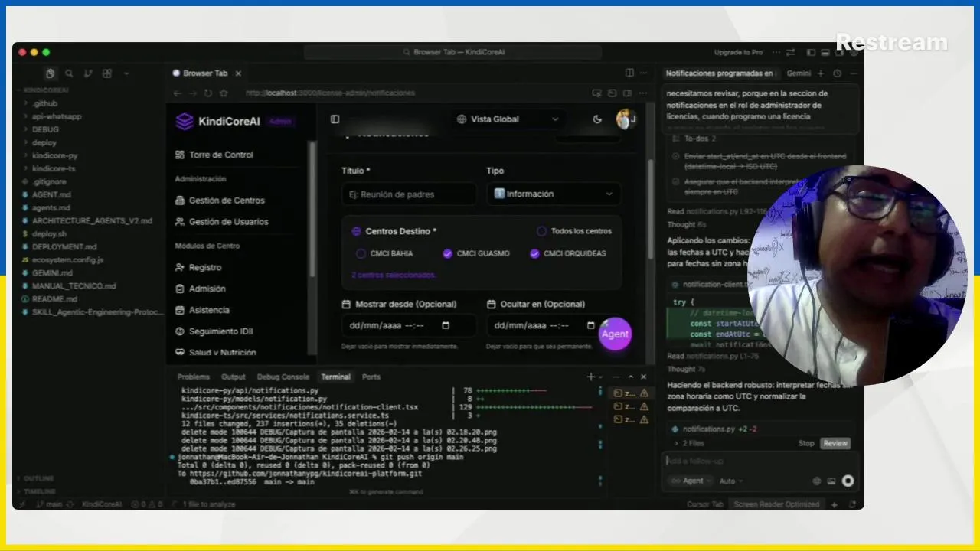Select the Gemini chat tab
Image resolution: width=980 pixels, height=551 pixels.
pyautogui.click(x=799, y=73)
